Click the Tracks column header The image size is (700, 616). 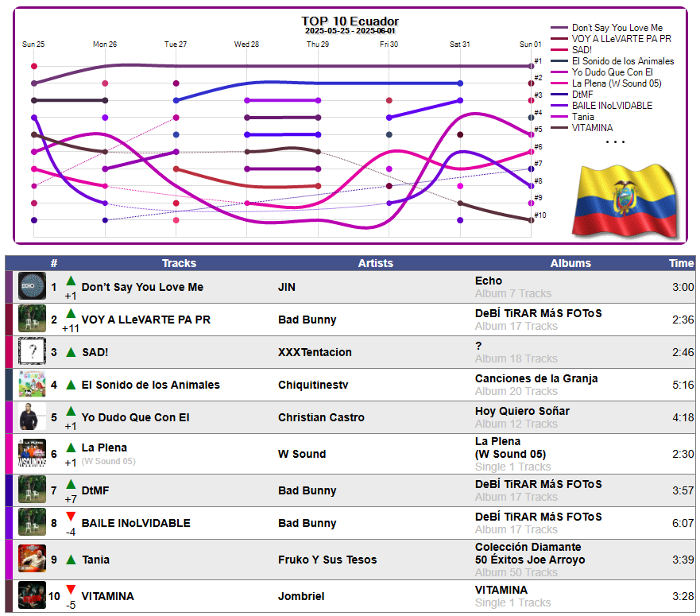coord(179,263)
